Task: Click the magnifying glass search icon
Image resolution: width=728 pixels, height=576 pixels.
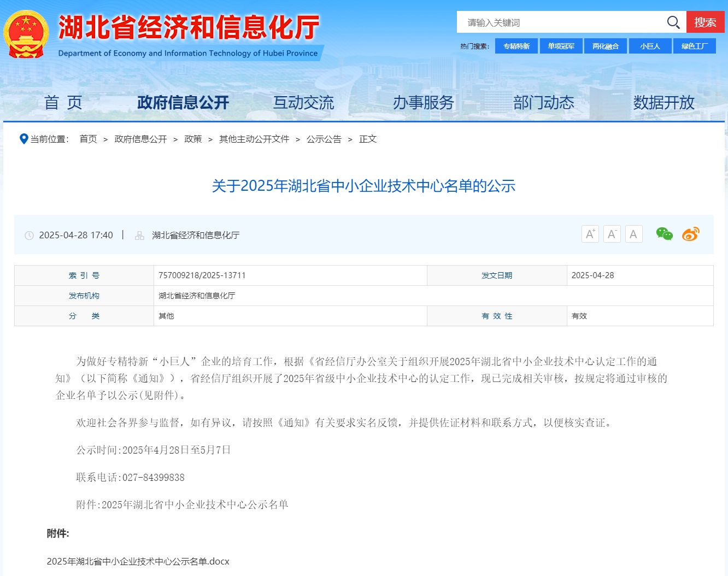Action: pos(673,22)
